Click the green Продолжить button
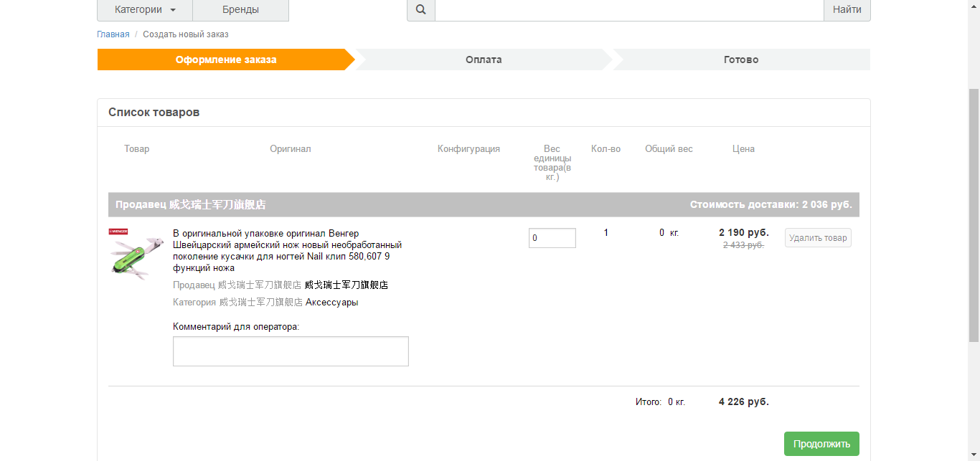 [x=821, y=444]
